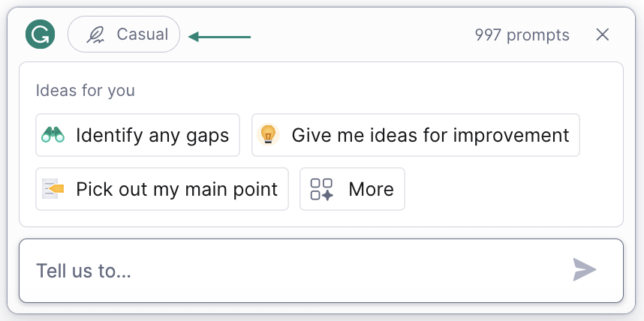Click the 997 prompts counter
Viewport: 644px width, 321px height.
click(x=522, y=35)
